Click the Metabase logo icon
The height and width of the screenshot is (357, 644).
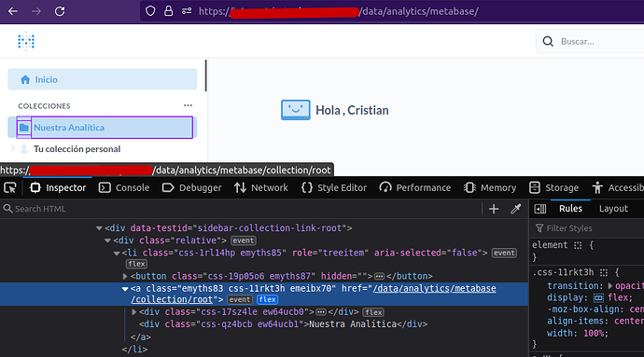[x=26, y=41]
